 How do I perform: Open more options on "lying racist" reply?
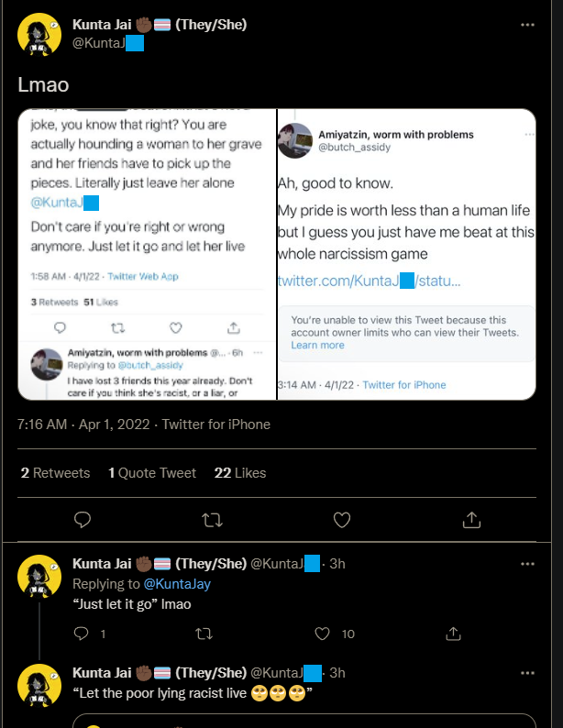coord(527,673)
